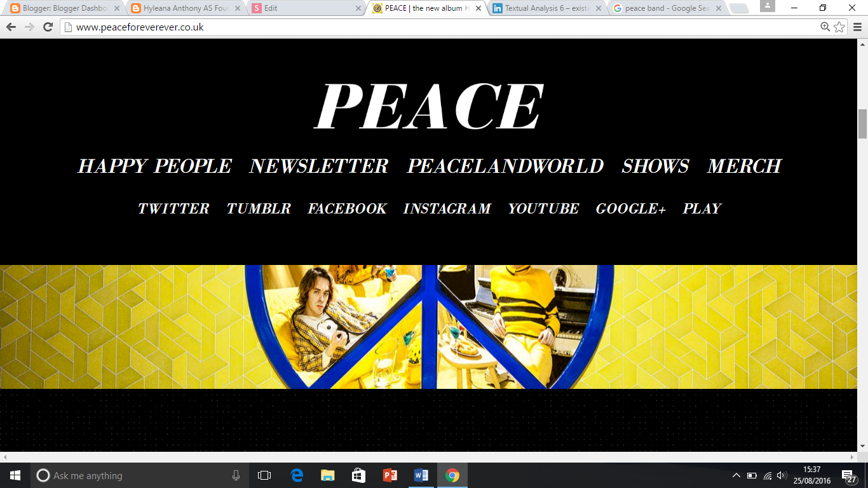Click the peace-sign band banner image

428,327
